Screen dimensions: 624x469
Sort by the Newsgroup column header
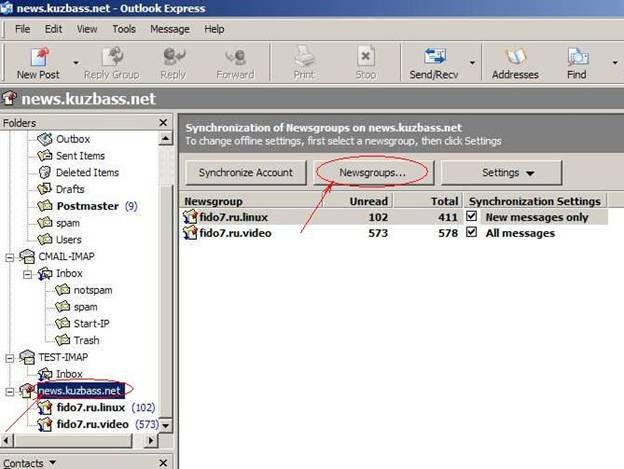click(253, 201)
